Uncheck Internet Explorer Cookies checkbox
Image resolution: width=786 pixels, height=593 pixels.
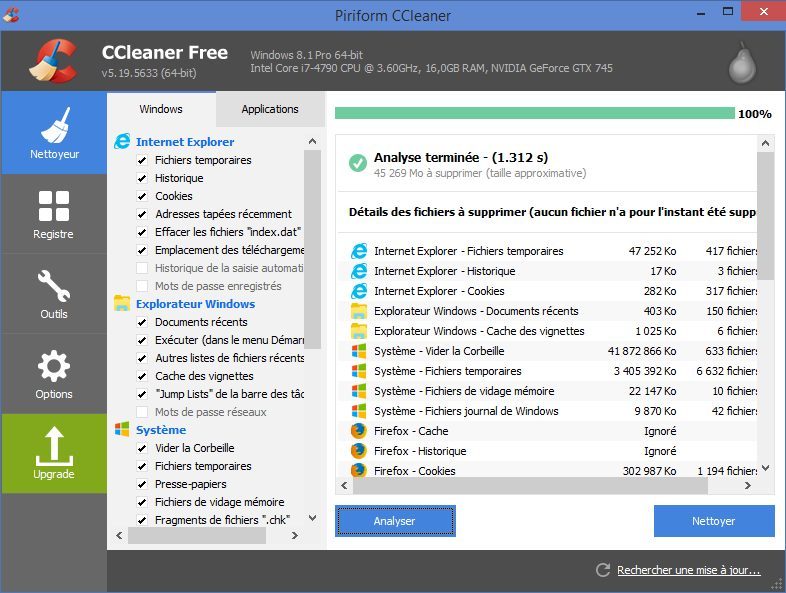142,196
